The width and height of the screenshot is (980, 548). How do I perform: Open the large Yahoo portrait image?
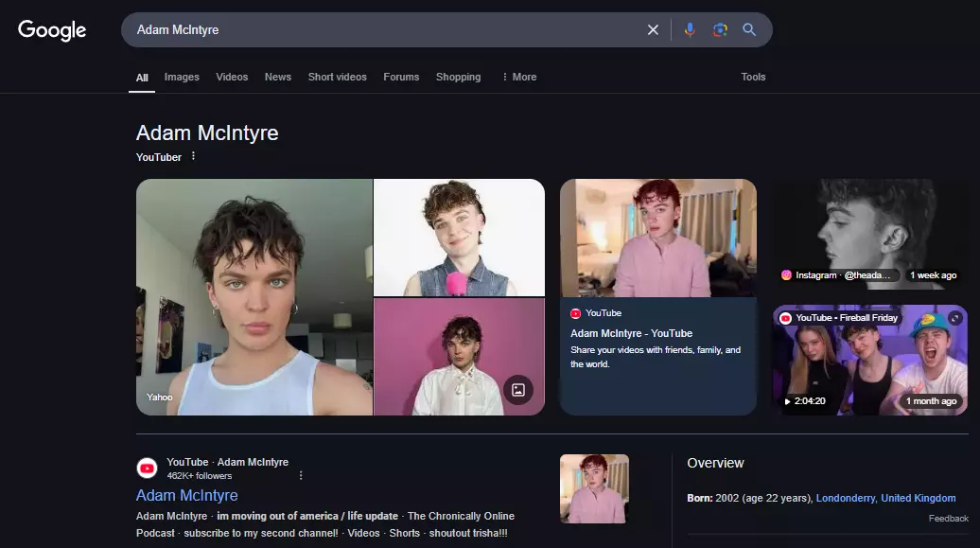(254, 297)
